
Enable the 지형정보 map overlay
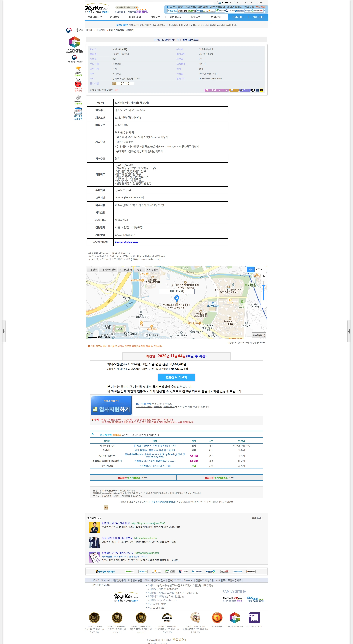(139, 270)
